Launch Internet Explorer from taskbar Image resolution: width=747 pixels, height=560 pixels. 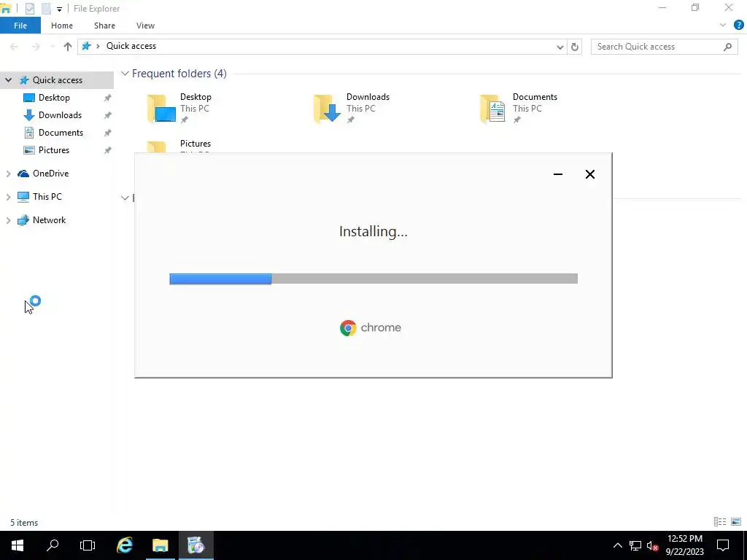pos(125,545)
